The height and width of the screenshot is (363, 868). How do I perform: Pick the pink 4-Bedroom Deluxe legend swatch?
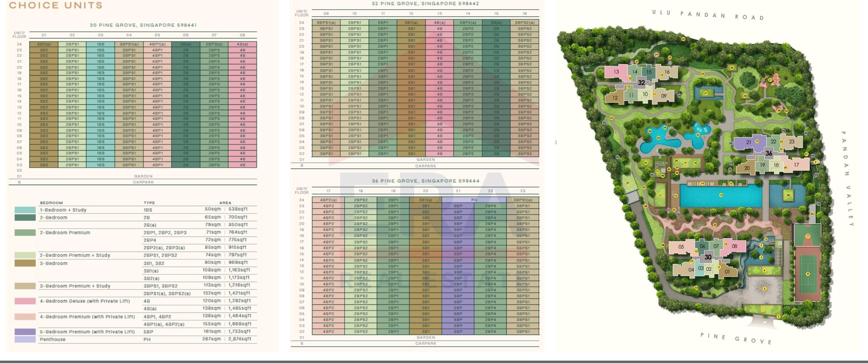tap(25, 301)
